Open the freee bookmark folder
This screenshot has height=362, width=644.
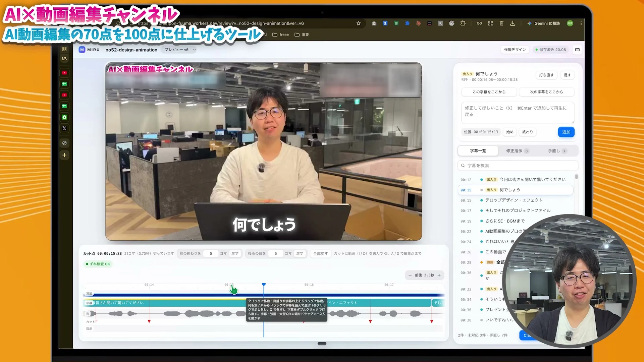(281, 35)
